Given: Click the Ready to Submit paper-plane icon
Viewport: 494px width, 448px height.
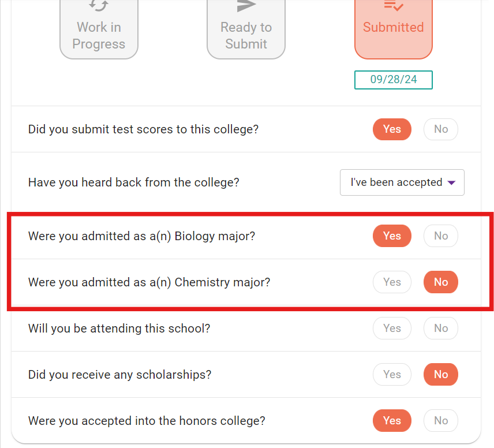Looking at the screenshot, I should pyautogui.click(x=246, y=6).
